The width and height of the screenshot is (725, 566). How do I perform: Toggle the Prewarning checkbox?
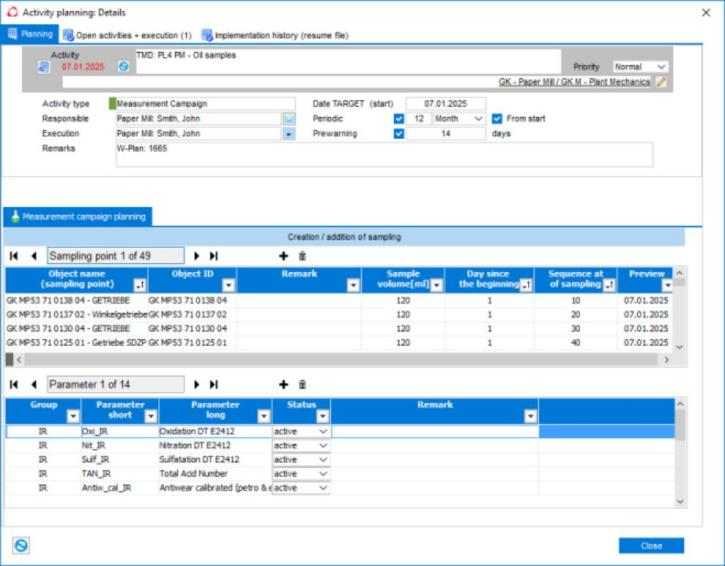click(399, 134)
